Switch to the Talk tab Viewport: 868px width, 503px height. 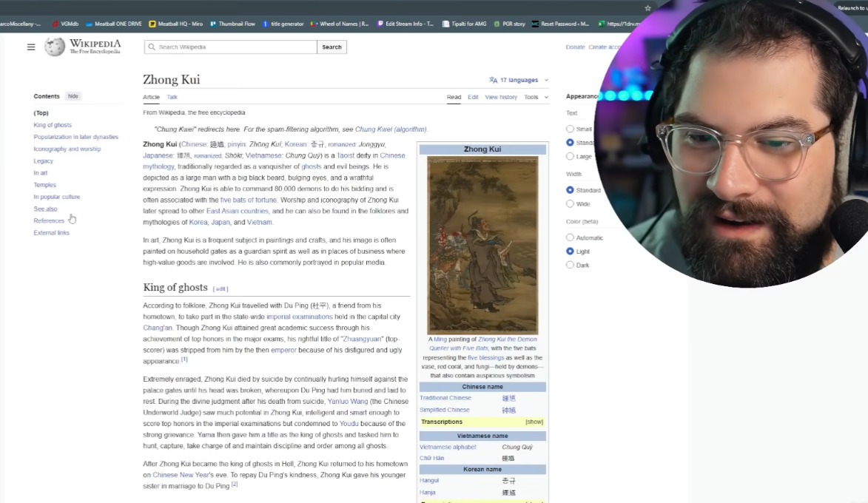click(x=172, y=97)
